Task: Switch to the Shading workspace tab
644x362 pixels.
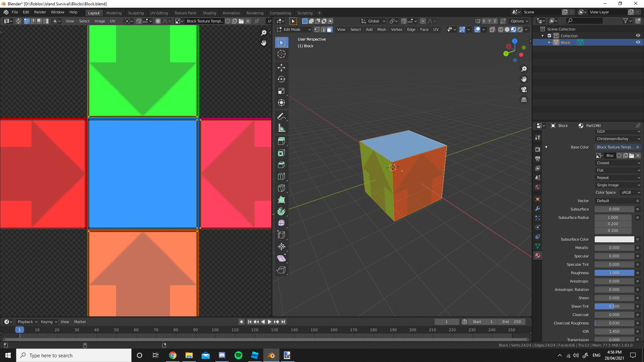Action: pos(209,13)
